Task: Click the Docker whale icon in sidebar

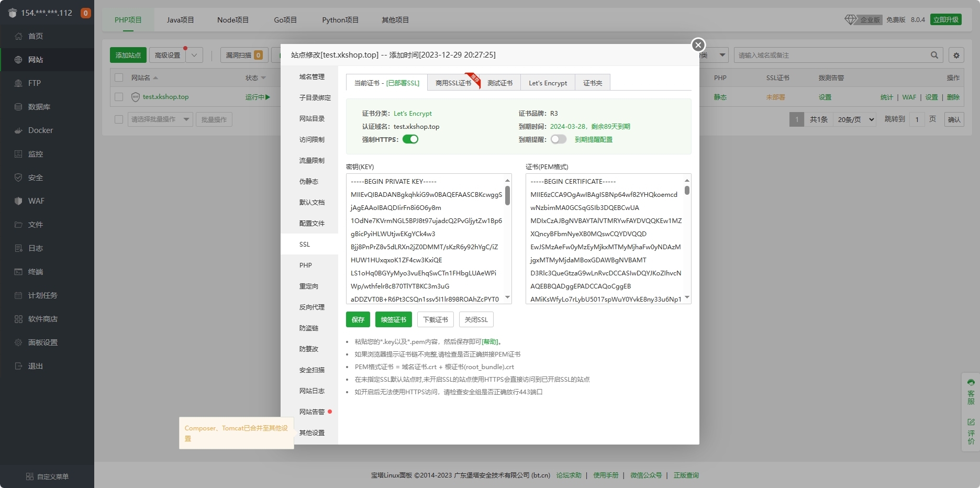Action: click(x=18, y=130)
